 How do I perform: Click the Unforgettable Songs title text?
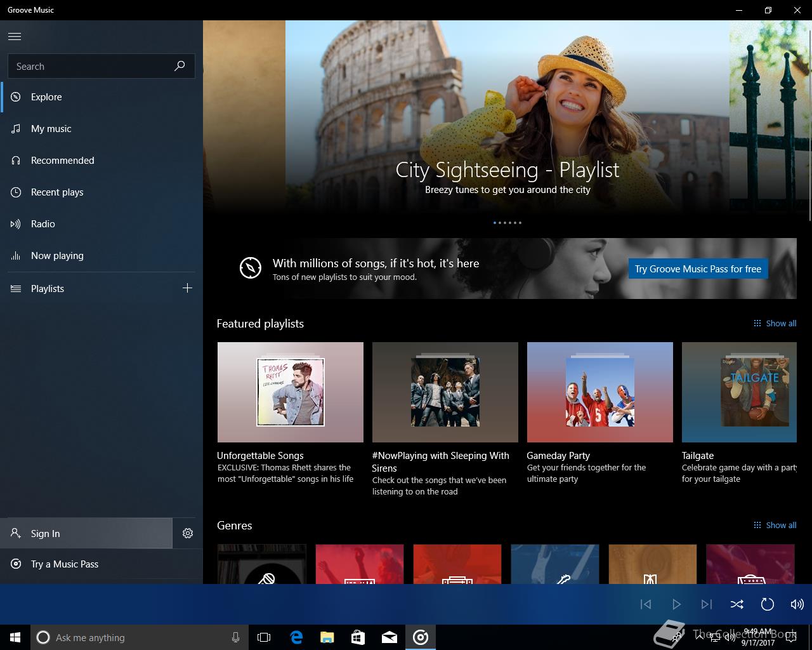point(260,455)
